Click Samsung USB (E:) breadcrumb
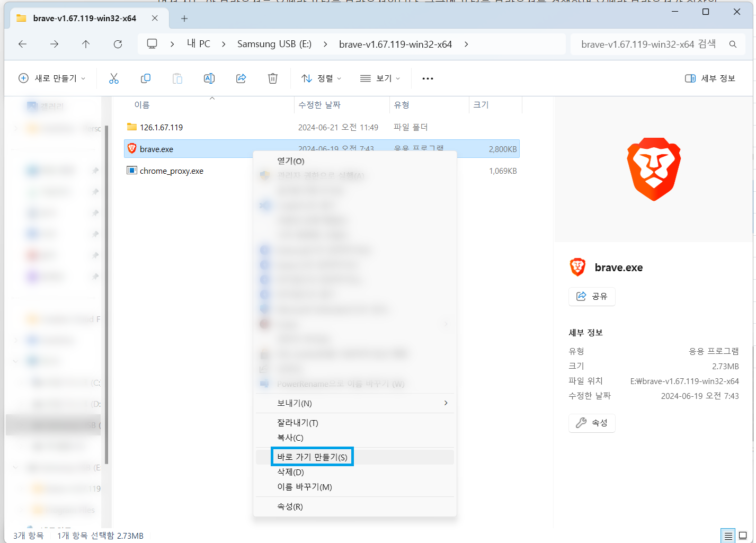756x543 pixels. [x=274, y=44]
